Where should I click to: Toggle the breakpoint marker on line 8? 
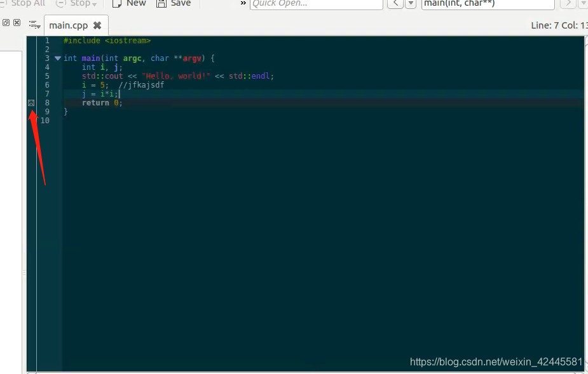[31, 103]
